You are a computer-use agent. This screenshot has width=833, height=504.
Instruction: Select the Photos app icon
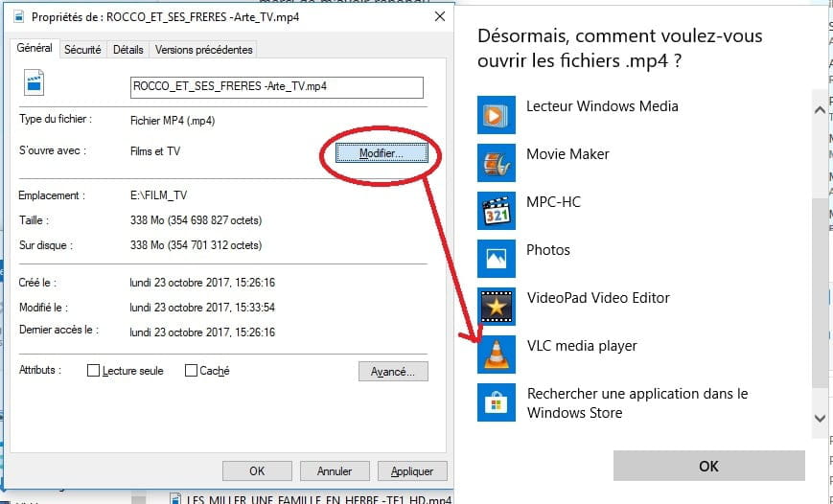[x=497, y=259]
